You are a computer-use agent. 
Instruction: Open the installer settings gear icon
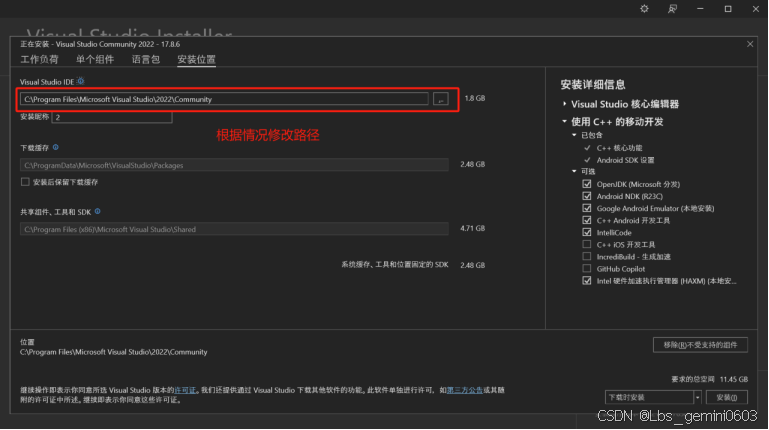(644, 9)
